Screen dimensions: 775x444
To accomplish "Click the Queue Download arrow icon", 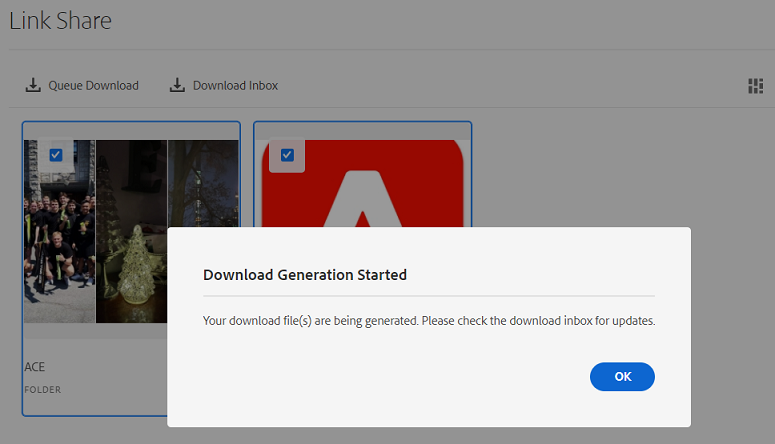I will pyautogui.click(x=33, y=86).
